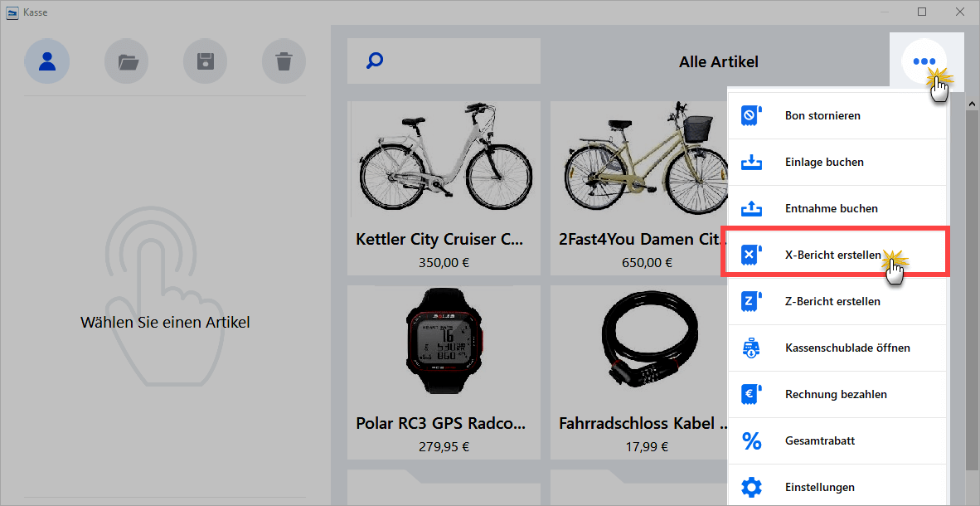This screenshot has width=980, height=506.
Task: Click the euro receipt icon
Action: click(751, 394)
